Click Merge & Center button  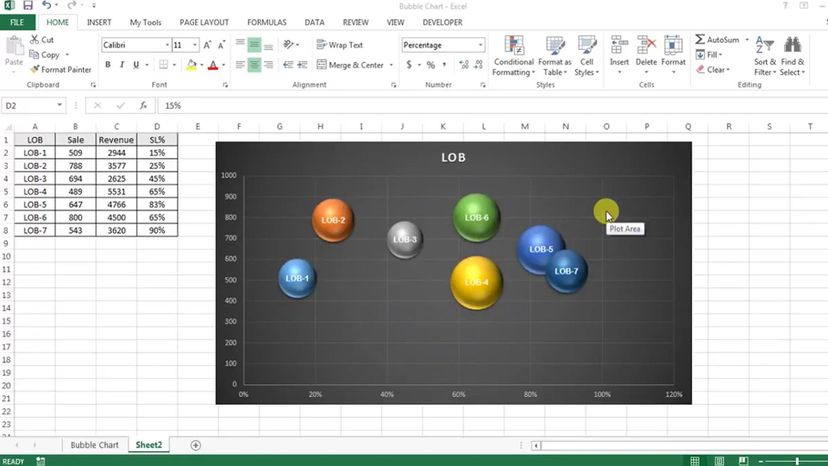[x=351, y=65]
